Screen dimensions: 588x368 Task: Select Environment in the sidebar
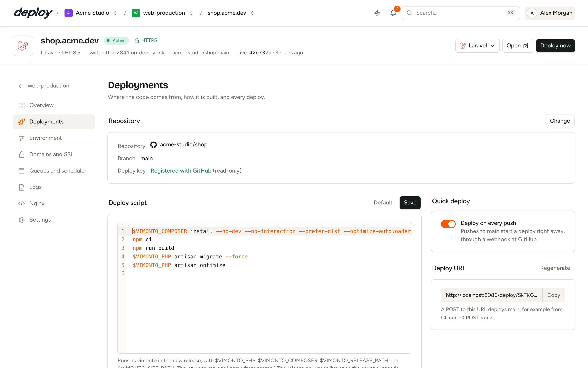pos(54,138)
